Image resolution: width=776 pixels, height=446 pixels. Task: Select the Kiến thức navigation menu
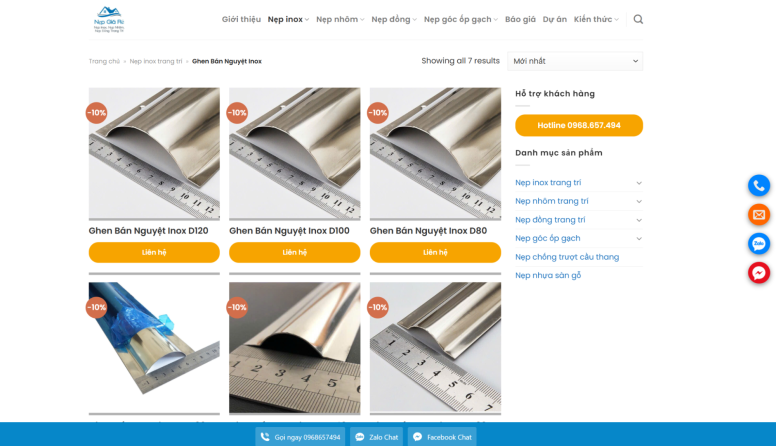tap(596, 19)
